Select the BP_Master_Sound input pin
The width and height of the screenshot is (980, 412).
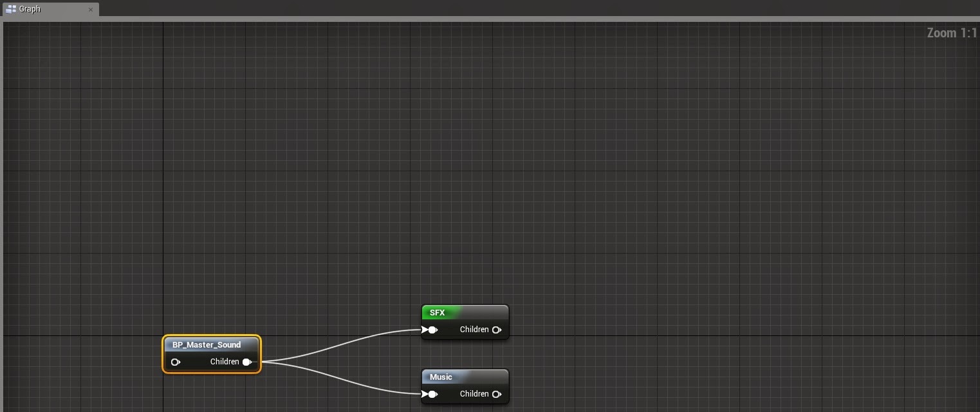pos(176,362)
